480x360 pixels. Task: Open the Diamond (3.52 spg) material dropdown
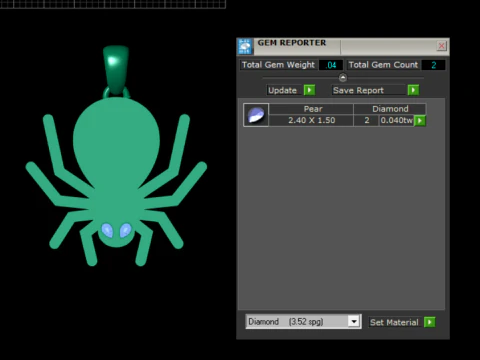354,322
